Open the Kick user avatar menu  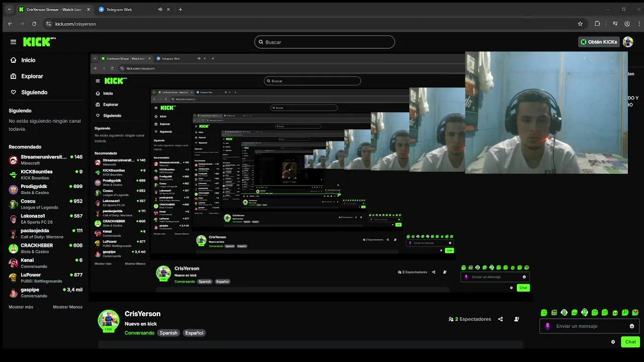click(628, 42)
